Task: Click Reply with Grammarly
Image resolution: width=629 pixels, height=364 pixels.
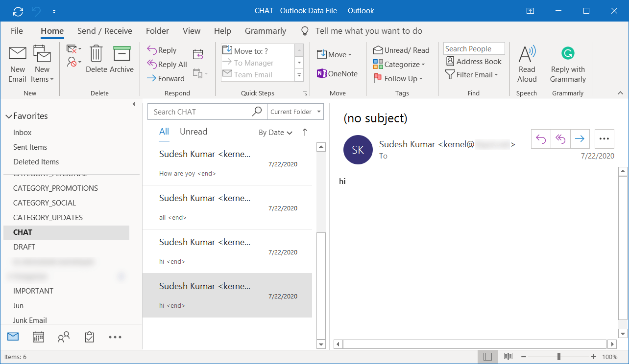Action: [568, 64]
